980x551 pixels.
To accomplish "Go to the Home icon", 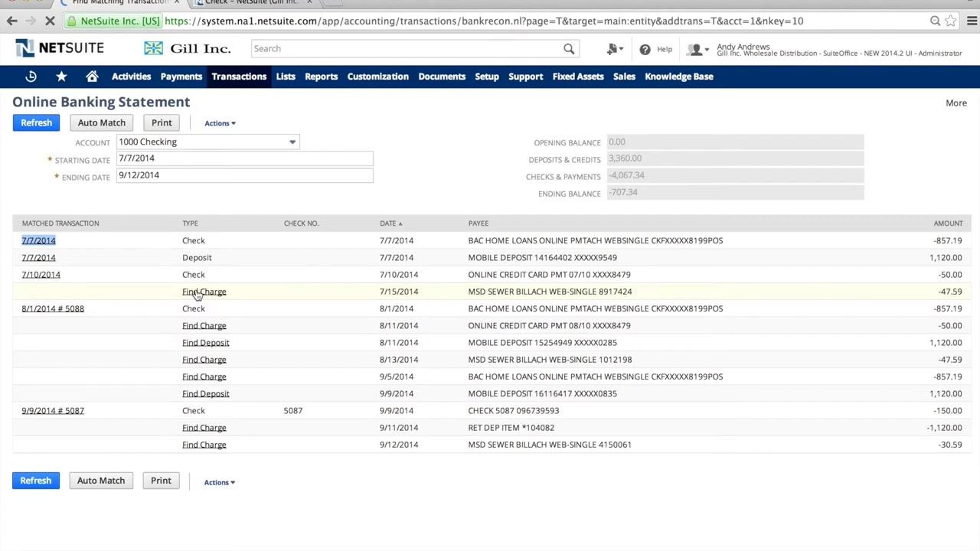I will (92, 77).
